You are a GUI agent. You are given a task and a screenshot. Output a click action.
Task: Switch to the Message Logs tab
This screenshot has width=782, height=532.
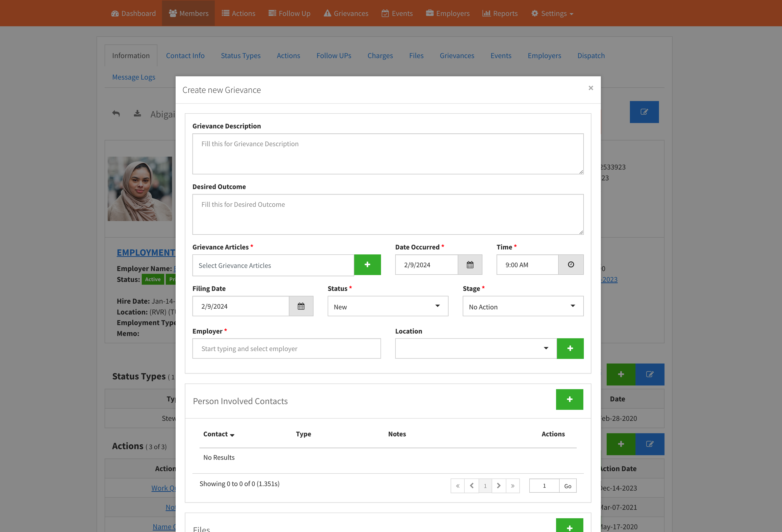134,77
